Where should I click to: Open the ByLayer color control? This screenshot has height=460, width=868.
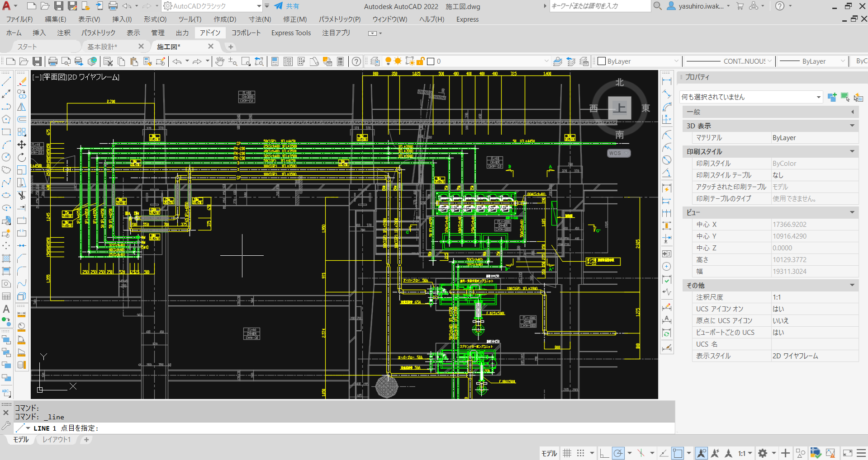638,61
